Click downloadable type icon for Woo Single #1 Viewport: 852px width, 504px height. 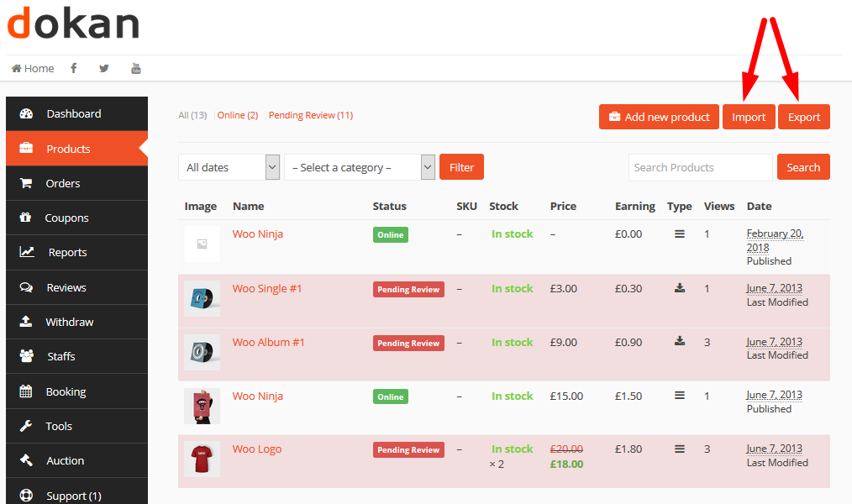[x=680, y=288]
